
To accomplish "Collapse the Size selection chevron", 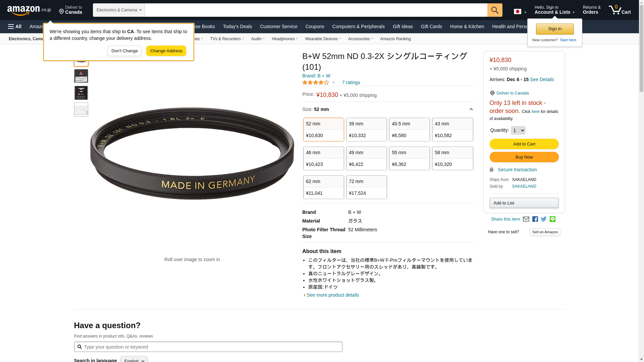I will tap(471, 109).
